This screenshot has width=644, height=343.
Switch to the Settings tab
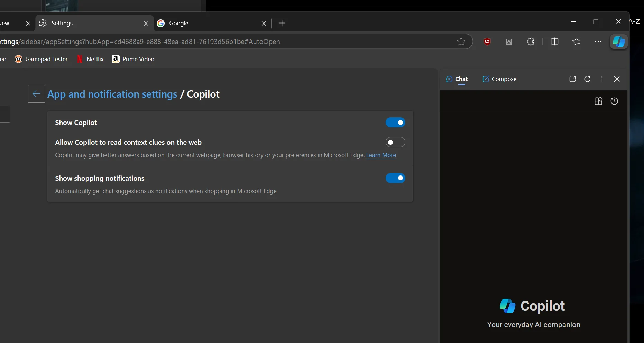94,23
